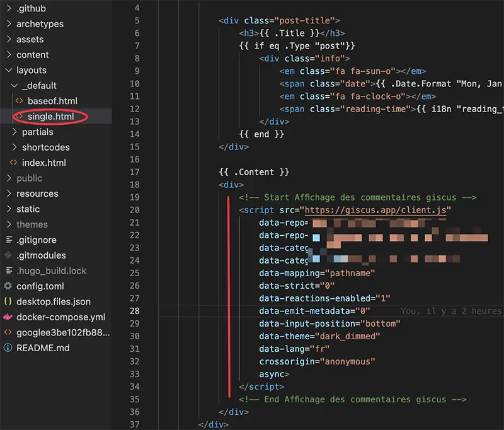
Task: Click the data-theme="dark_dimmed" attribute line
Action: 319,336
